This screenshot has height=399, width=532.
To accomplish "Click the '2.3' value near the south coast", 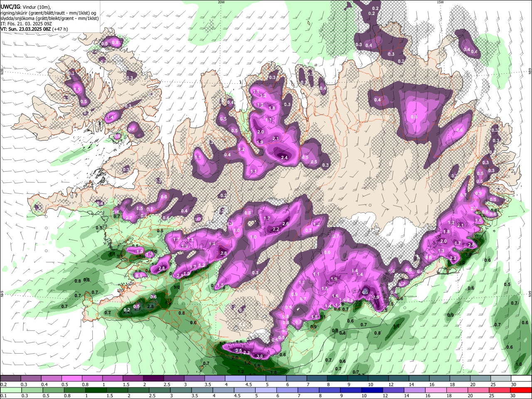I will [246, 353].
